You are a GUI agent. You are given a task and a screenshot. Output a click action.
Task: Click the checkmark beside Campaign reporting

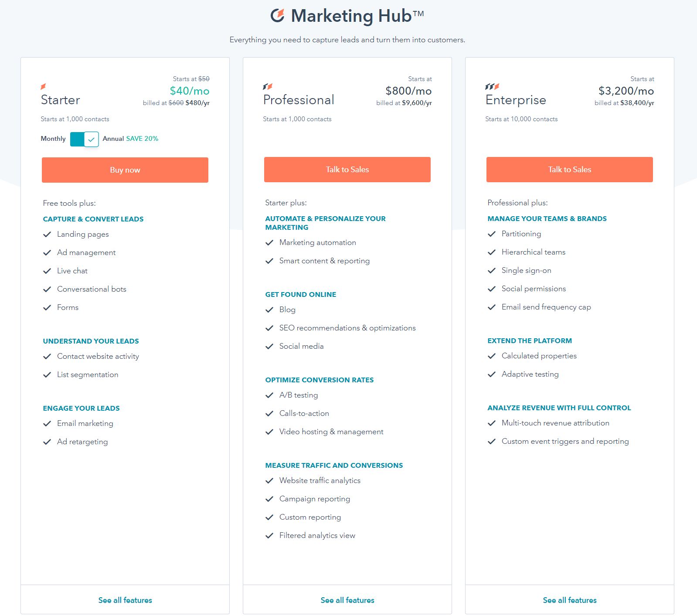point(269,499)
